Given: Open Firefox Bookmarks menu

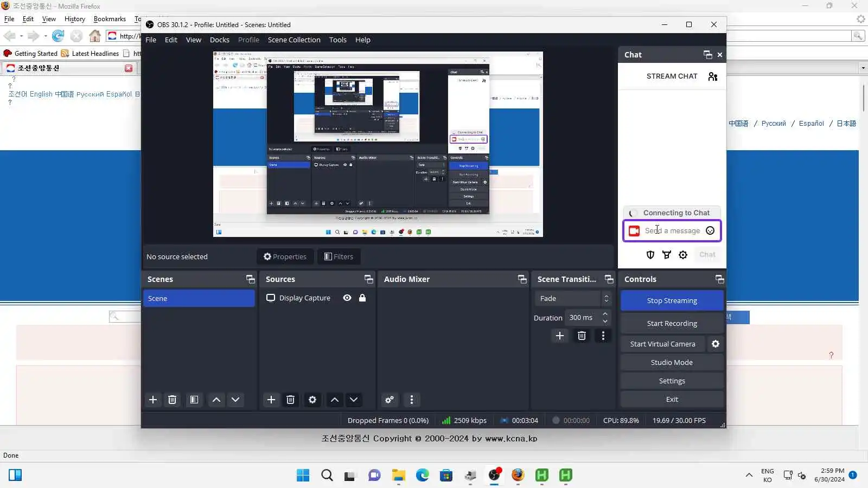Looking at the screenshot, I should [110, 19].
